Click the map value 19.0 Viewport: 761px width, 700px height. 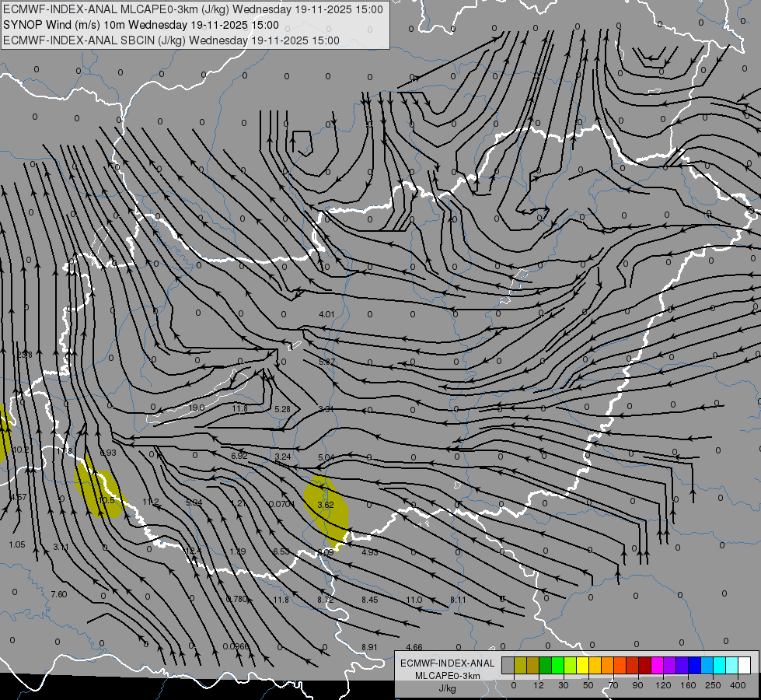197,408
